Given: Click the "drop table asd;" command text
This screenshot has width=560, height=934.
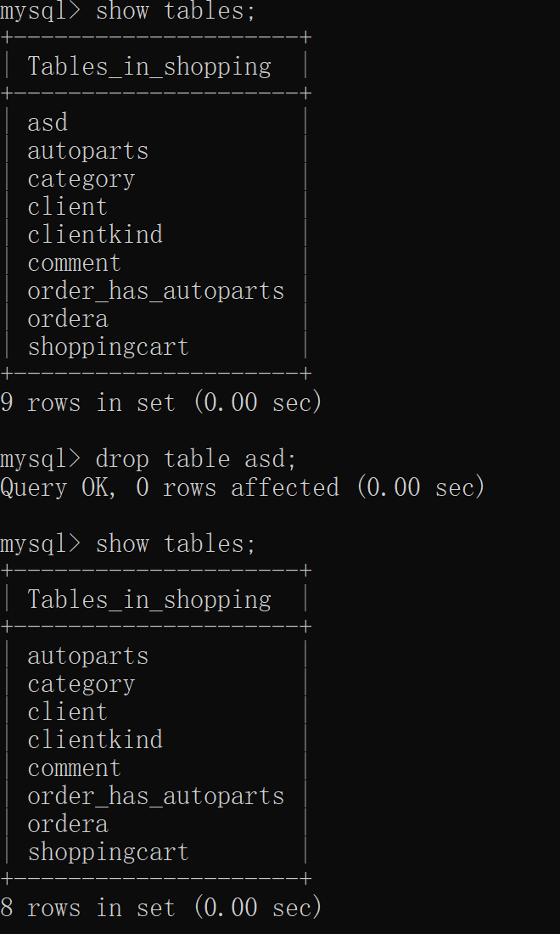Looking at the screenshot, I should (x=196, y=459).
